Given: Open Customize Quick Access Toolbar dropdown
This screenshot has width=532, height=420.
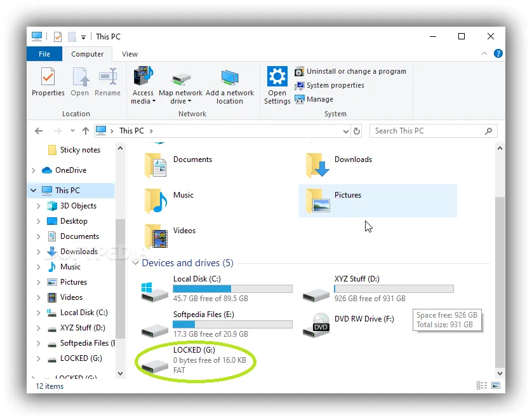Looking at the screenshot, I should point(83,37).
